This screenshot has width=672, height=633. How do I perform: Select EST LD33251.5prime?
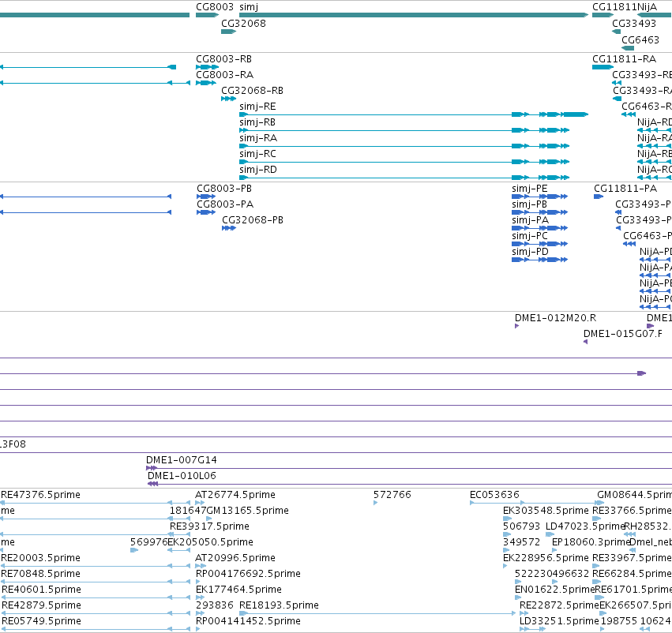click(559, 621)
